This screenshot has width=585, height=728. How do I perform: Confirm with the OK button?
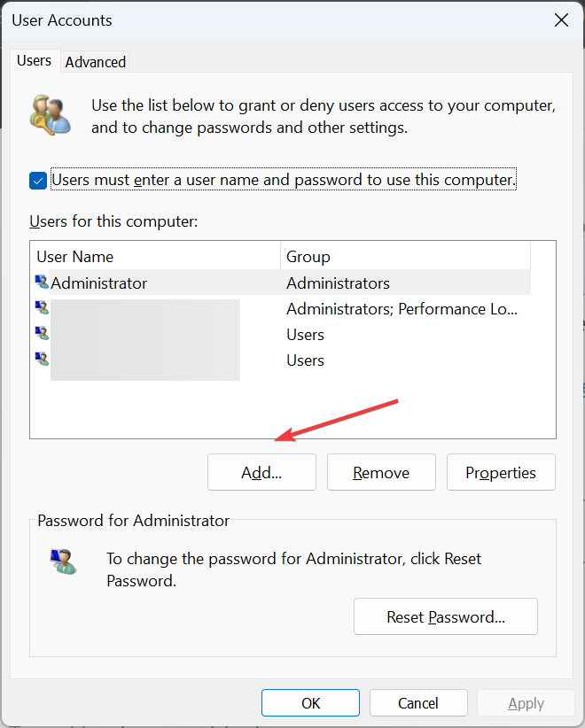310,703
